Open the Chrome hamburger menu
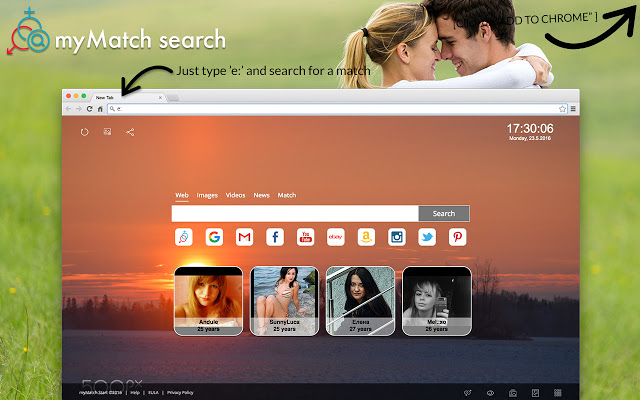This screenshot has width=641, height=401. click(x=573, y=109)
